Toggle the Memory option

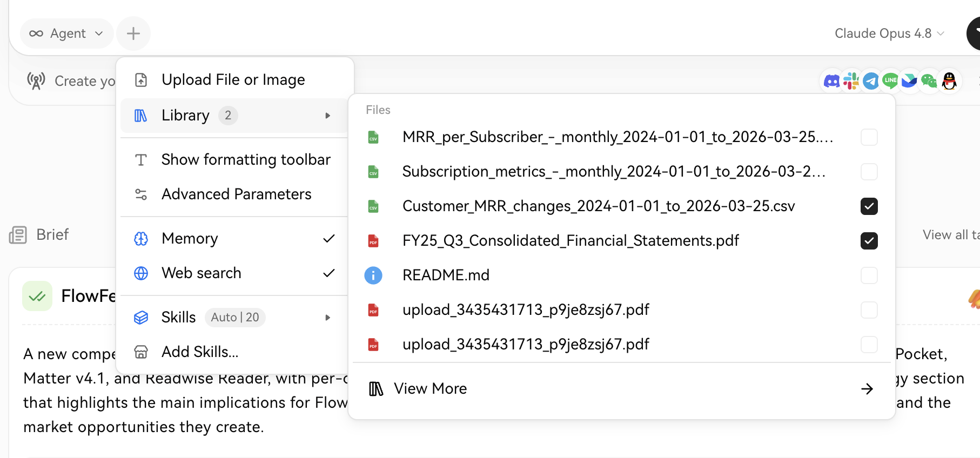(x=234, y=239)
